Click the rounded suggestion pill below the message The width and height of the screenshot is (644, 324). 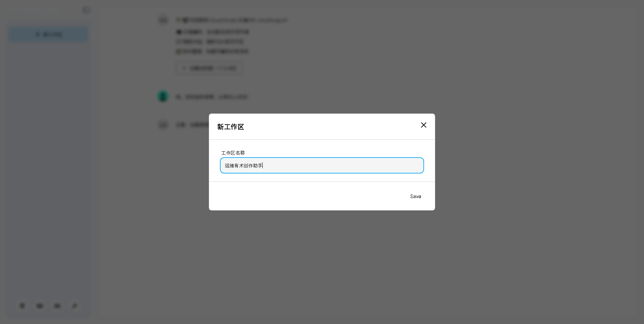(x=209, y=68)
